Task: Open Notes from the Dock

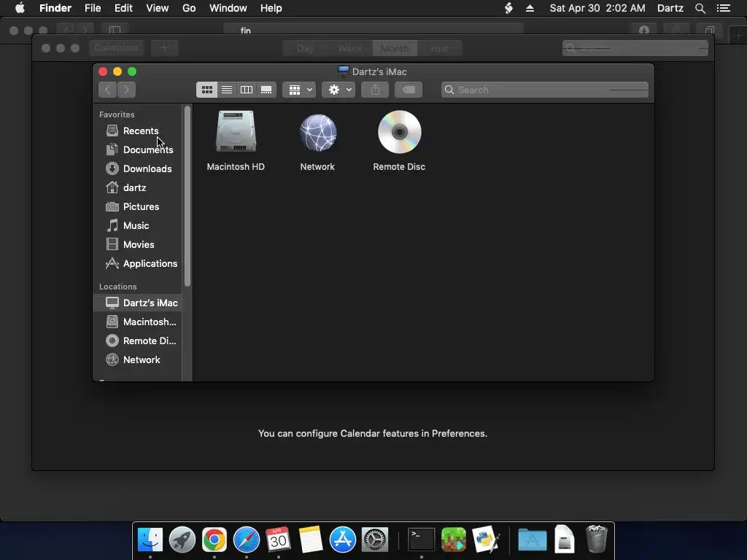Action: point(311,540)
